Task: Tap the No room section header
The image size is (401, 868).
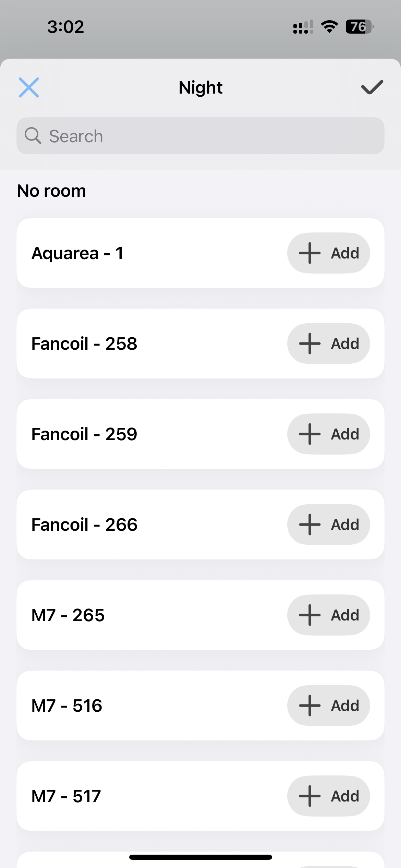Action: pos(52,191)
